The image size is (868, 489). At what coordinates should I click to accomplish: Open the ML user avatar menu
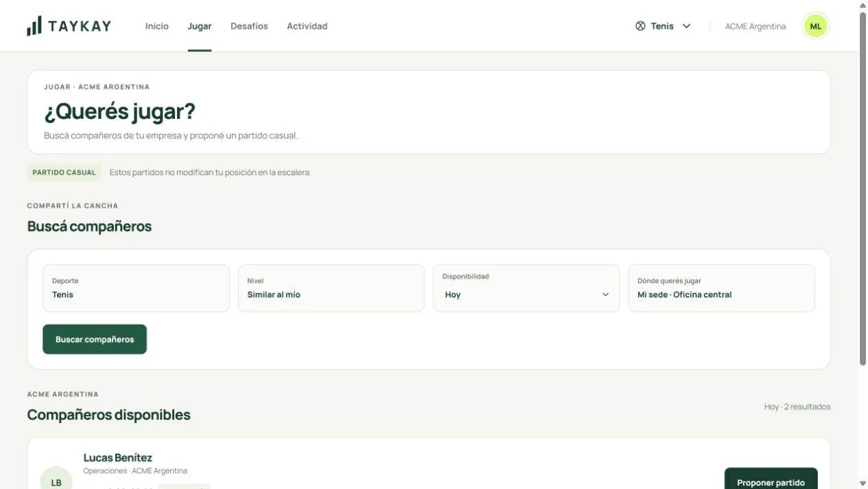pyautogui.click(x=815, y=26)
